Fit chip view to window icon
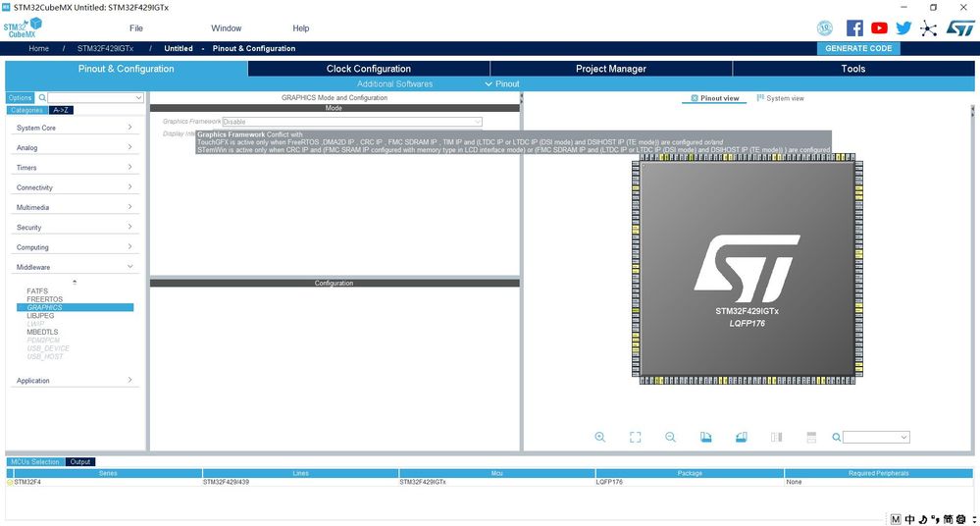This screenshot has height=526, width=980. (x=635, y=437)
